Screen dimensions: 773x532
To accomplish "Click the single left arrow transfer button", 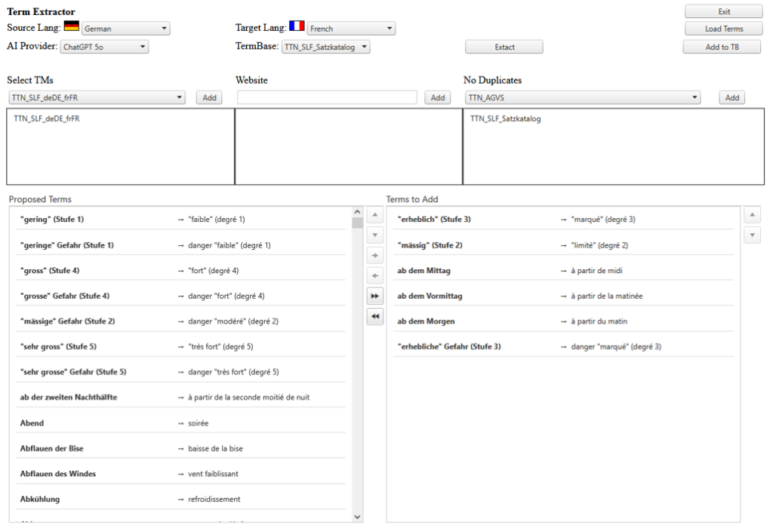I will click(x=374, y=277).
